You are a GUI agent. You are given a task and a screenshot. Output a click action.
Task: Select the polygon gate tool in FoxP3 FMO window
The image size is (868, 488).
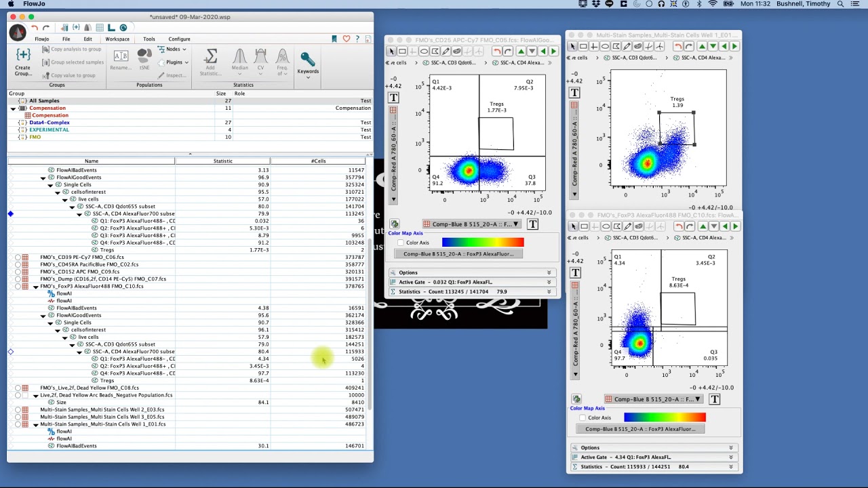pos(616,226)
